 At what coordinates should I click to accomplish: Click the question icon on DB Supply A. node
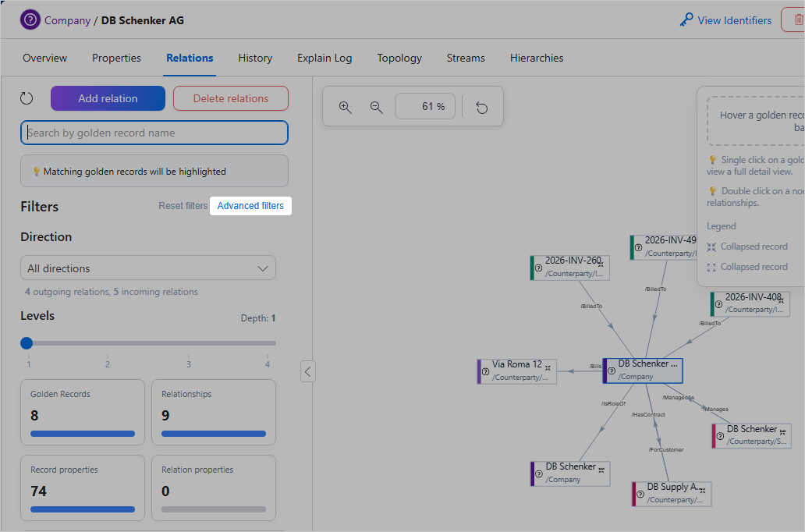click(640, 494)
